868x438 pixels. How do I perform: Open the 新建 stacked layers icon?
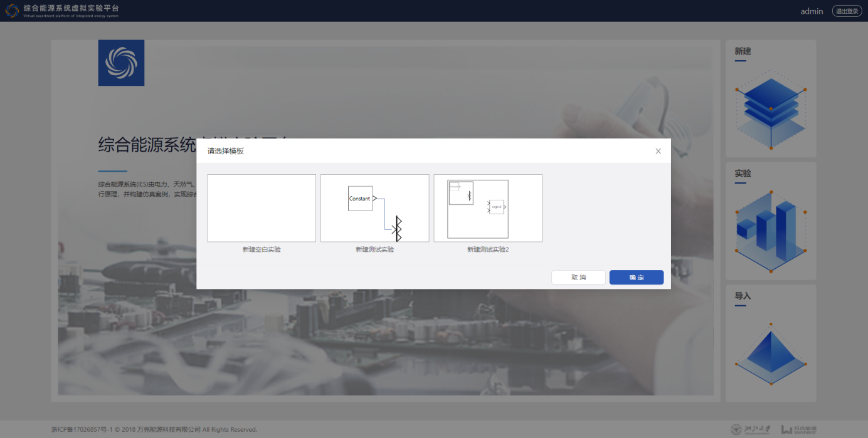coord(771,108)
